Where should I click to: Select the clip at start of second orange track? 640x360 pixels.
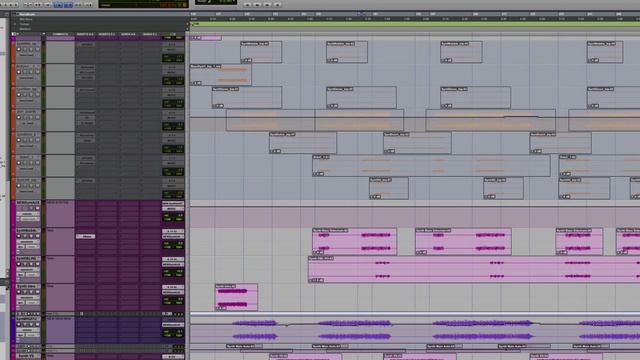click(x=221, y=75)
